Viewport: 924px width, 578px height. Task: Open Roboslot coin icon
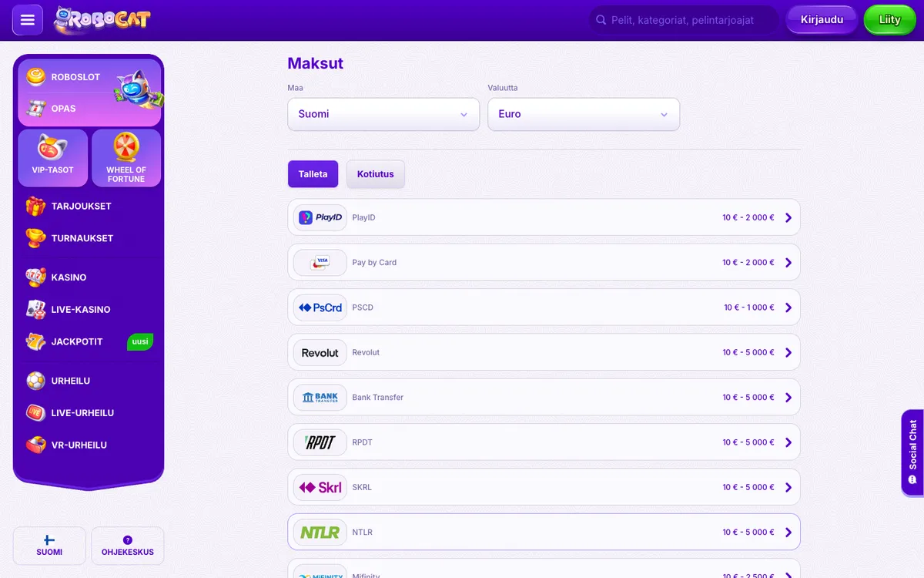(36, 77)
